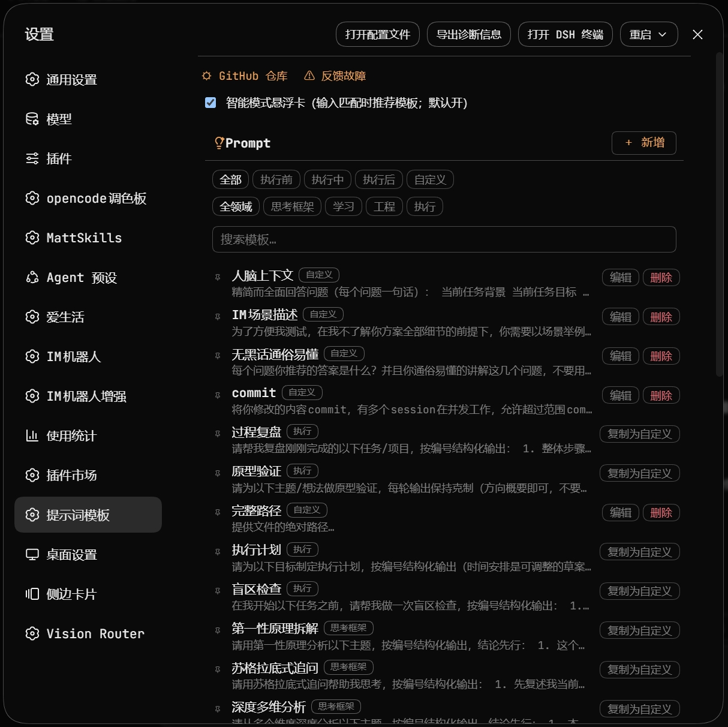Select the 全领域 domain filter
Viewport: 728px width, 727px height.
pyautogui.click(x=236, y=206)
